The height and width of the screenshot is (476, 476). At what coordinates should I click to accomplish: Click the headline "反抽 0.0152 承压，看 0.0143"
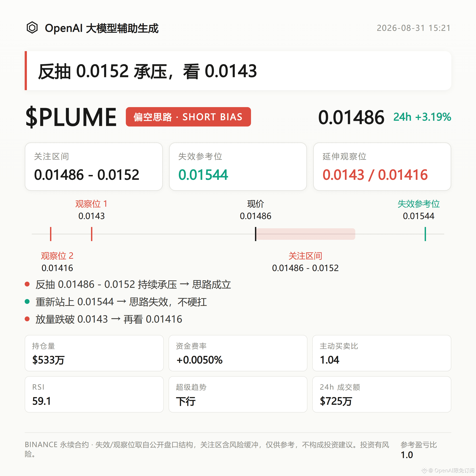tap(147, 71)
